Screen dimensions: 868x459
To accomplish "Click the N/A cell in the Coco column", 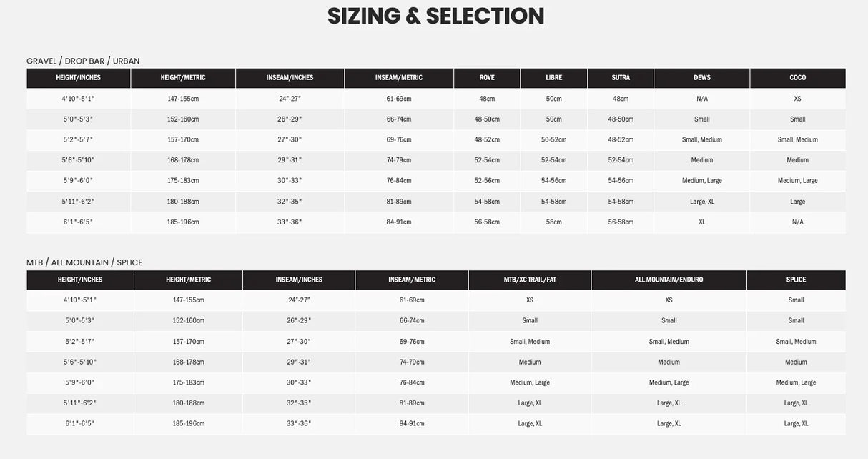I will 797,222.
